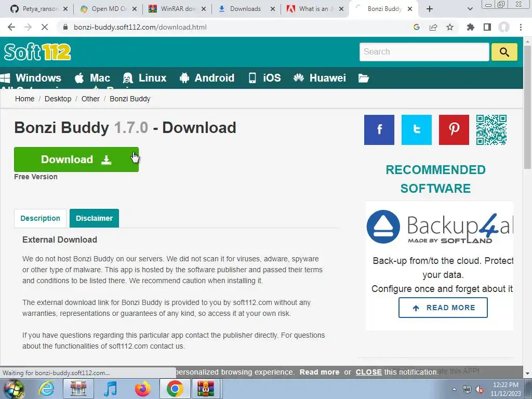532x399 pixels.
Task: Share on Twitter icon
Action: click(417, 129)
